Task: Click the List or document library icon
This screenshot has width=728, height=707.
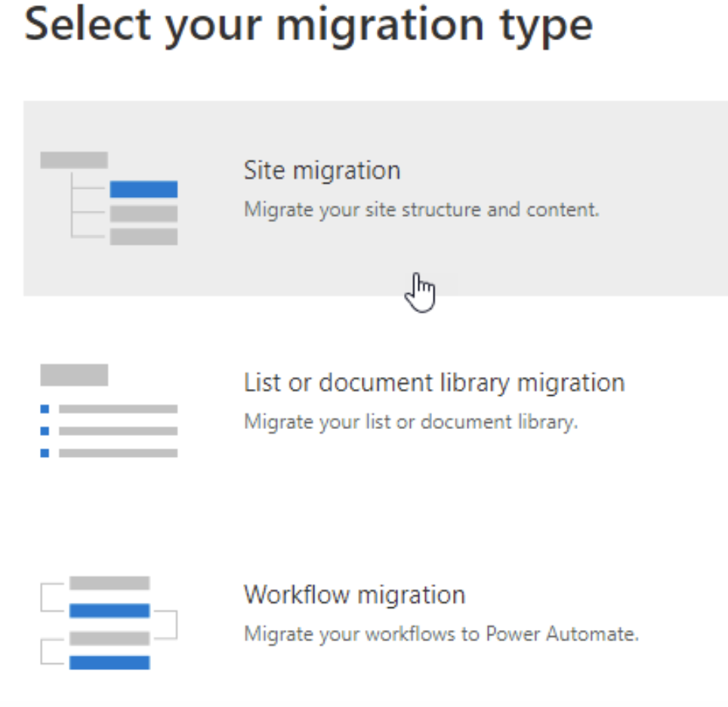Action: click(109, 411)
